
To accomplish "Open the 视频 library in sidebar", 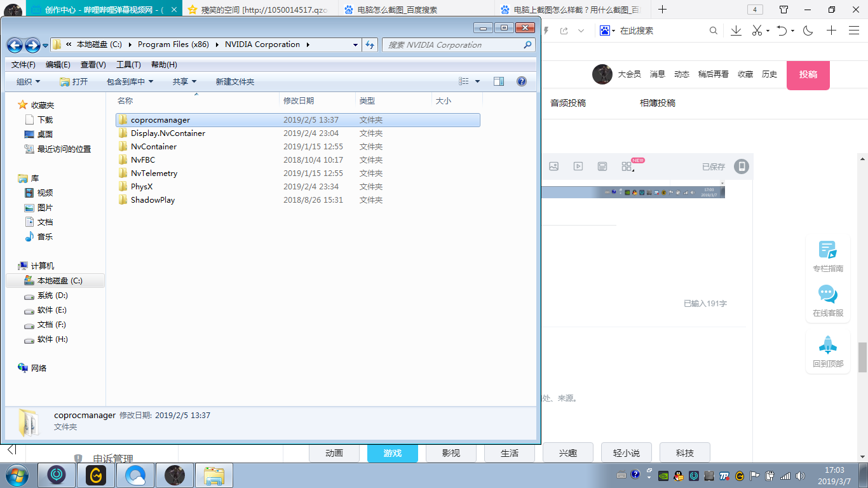I will (x=45, y=193).
